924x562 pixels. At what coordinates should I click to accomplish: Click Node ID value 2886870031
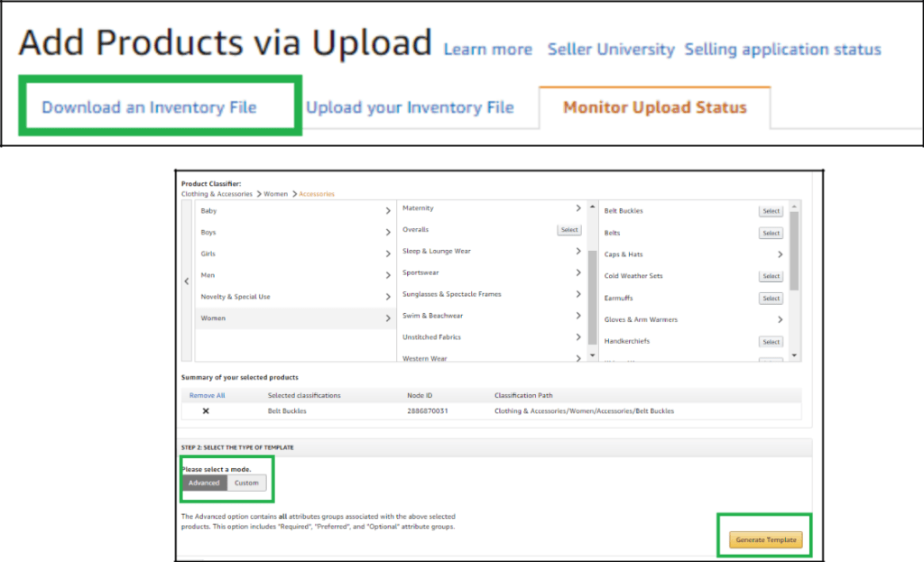click(427, 411)
